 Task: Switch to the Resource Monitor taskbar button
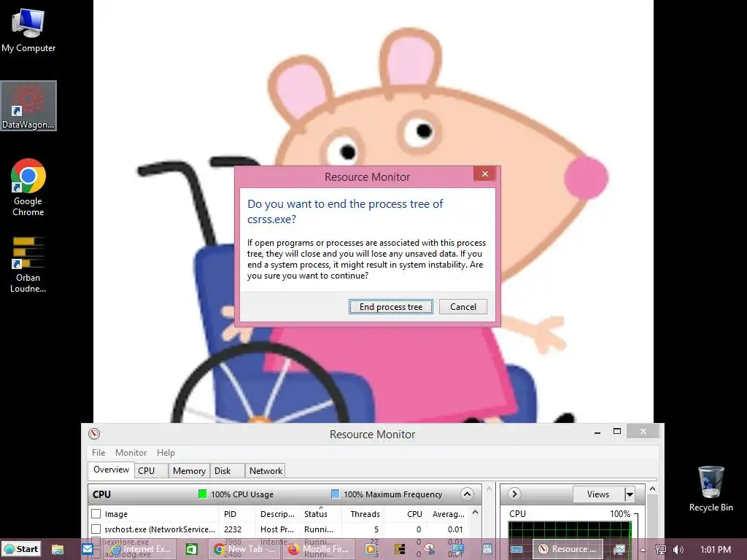(x=568, y=549)
